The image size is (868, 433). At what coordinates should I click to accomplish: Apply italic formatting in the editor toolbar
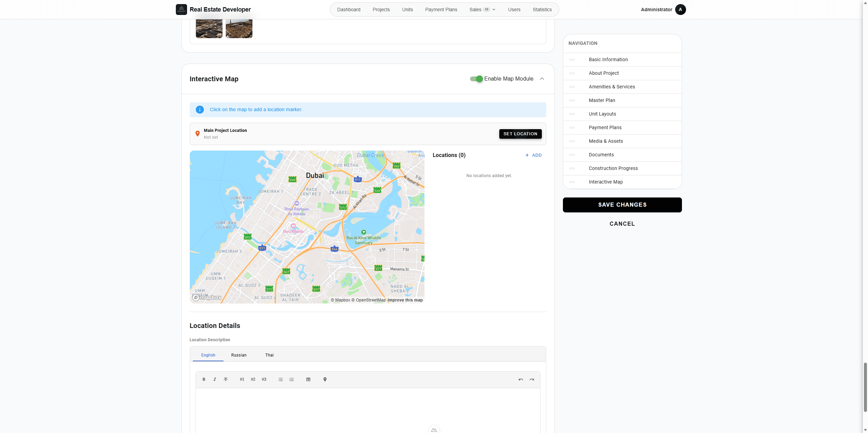[215, 379]
